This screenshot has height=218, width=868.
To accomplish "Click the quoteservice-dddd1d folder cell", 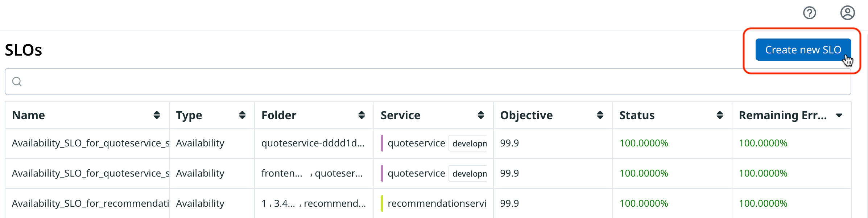I will click(313, 143).
